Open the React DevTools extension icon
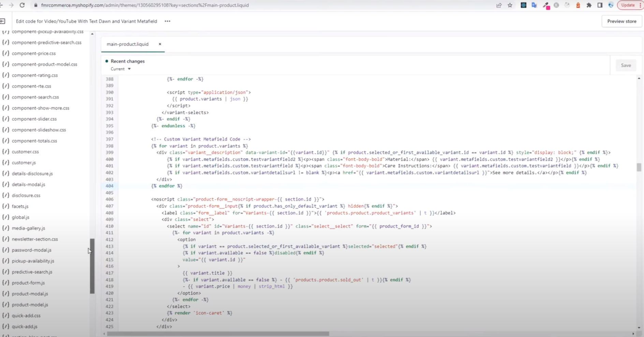The width and height of the screenshot is (644, 337). pos(523,5)
